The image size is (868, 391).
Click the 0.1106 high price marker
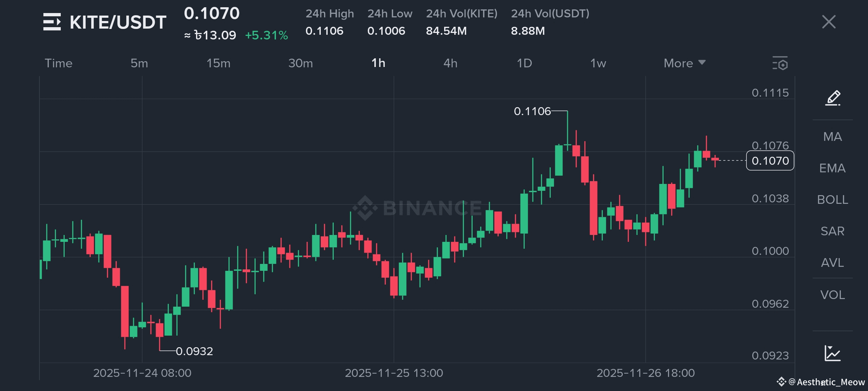(532, 111)
